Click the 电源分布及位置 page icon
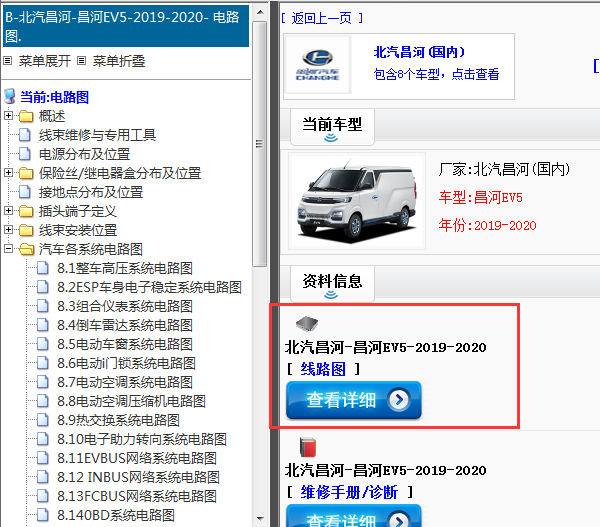This screenshot has height=527, width=600. pos(25,154)
